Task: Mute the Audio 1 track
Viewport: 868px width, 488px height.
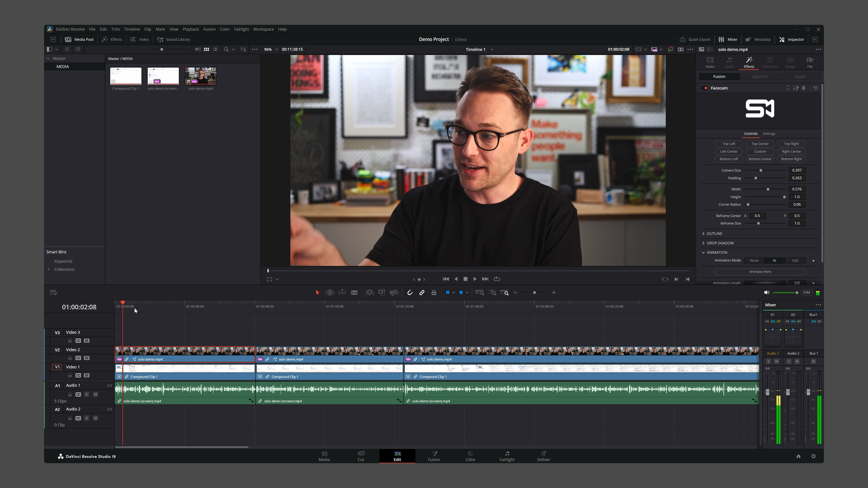Action: (x=96, y=394)
